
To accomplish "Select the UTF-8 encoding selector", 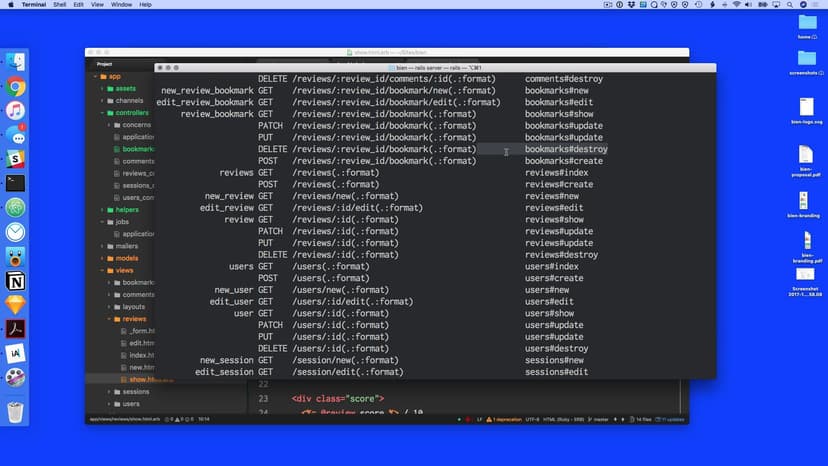I will [531, 418].
